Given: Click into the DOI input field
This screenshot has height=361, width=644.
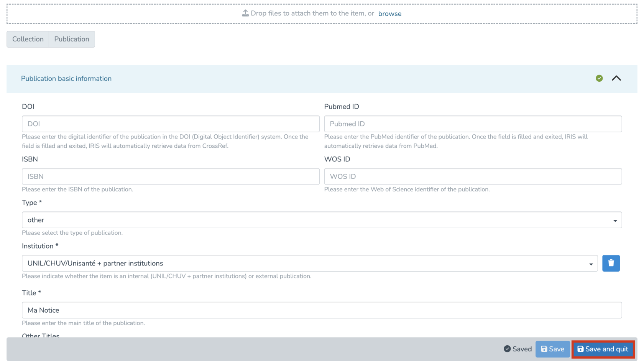Looking at the screenshot, I should click(x=171, y=124).
